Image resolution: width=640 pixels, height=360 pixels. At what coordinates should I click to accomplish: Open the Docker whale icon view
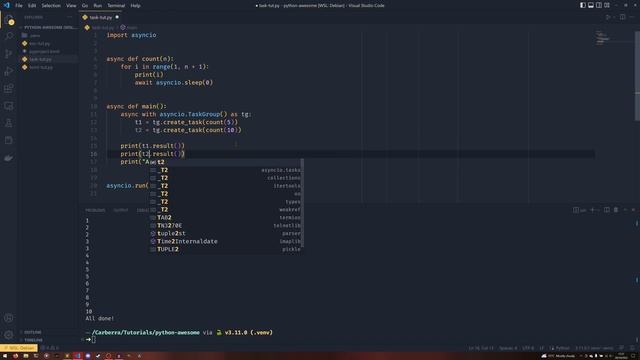click(x=9, y=158)
